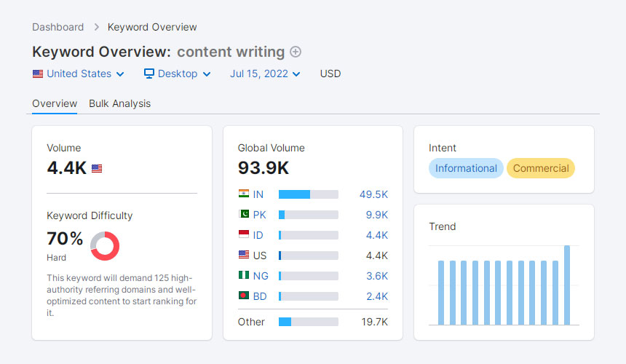Click the Nigeria flag icon in the list
Image resolution: width=626 pixels, height=364 pixels.
pos(244,276)
